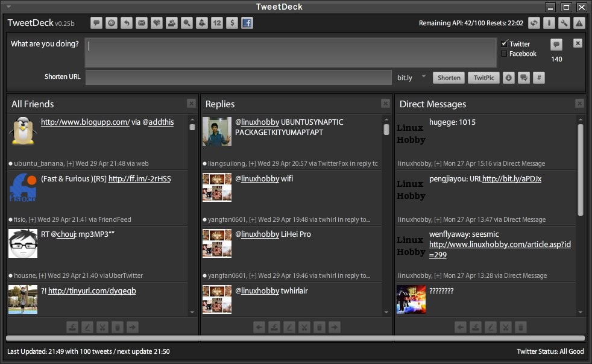Viewport: 592px width, 364px height.
Task: Click the download arrow icon beside TwitPic
Action: [509, 78]
